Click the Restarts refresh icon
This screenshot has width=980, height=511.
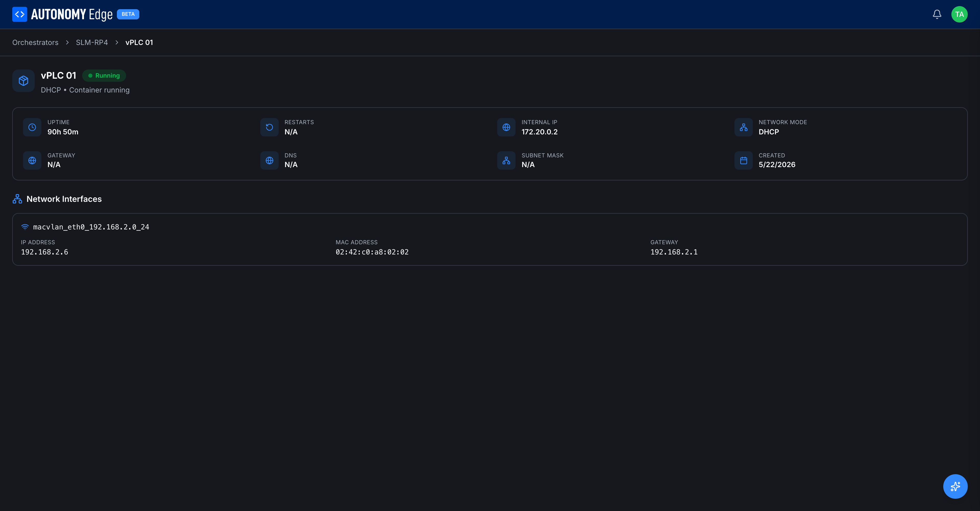[269, 127]
